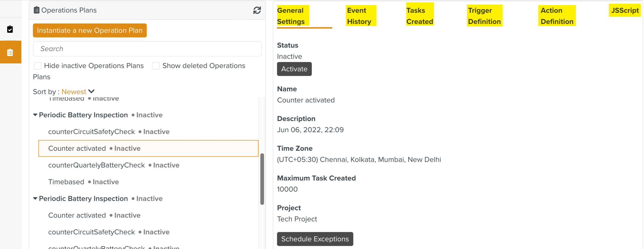Collapse the second Periodic Battery Inspection group
The image size is (644, 249).
[35, 199]
